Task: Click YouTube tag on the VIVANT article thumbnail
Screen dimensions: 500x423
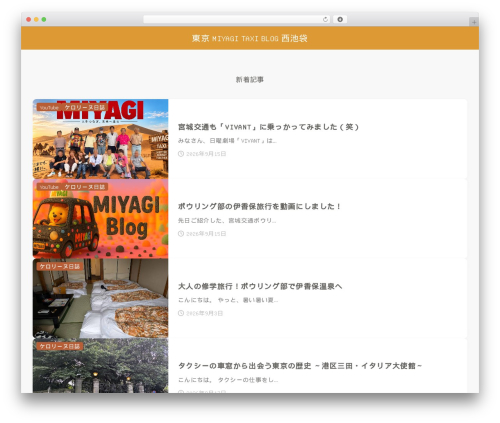Action: point(49,108)
